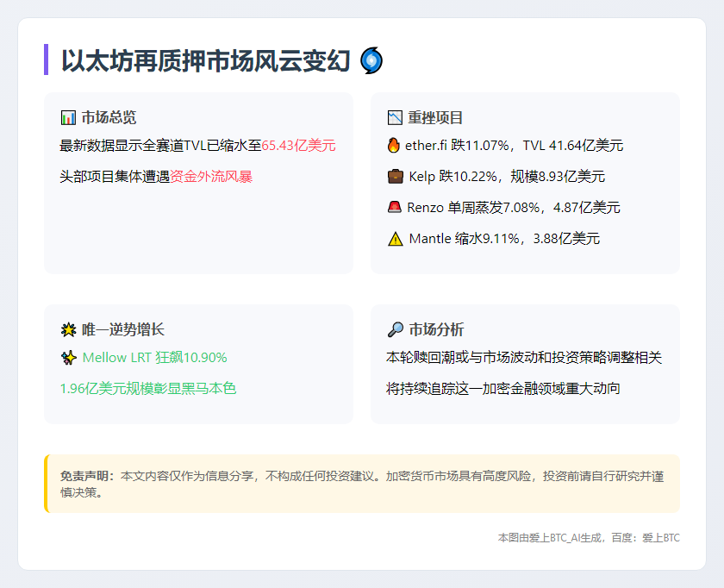
Task: Click the text 头部项目集体遭遇
Action: tap(115, 177)
